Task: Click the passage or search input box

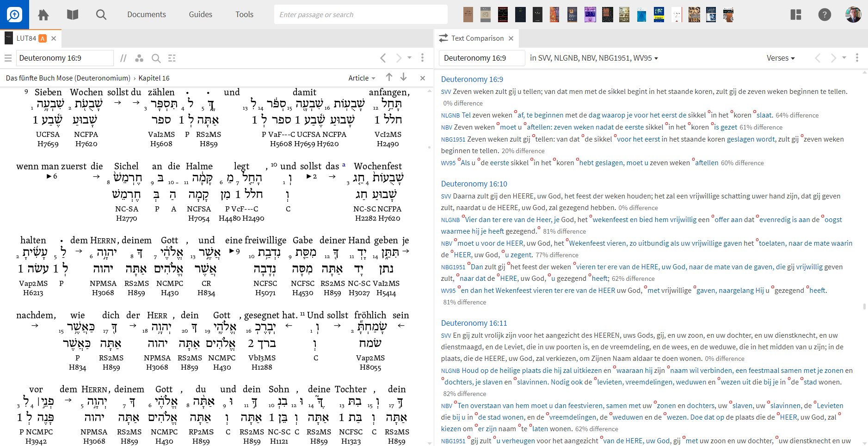Action: coord(361,14)
